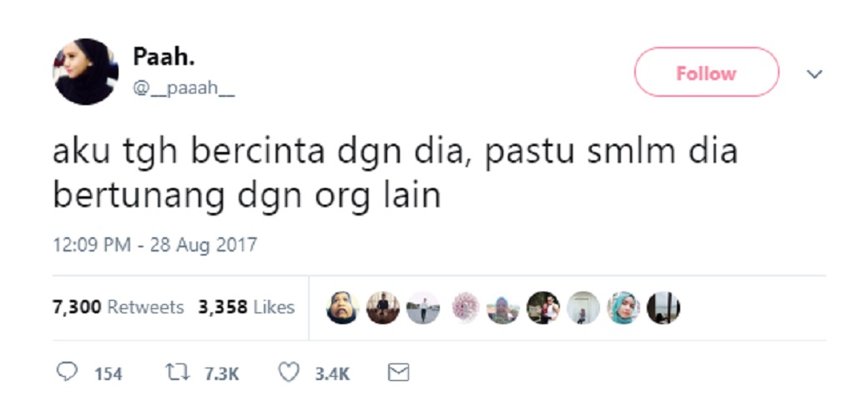Screen dimensions: 868x406
Task: Open the pink flower liker avatar
Action: tap(465, 308)
